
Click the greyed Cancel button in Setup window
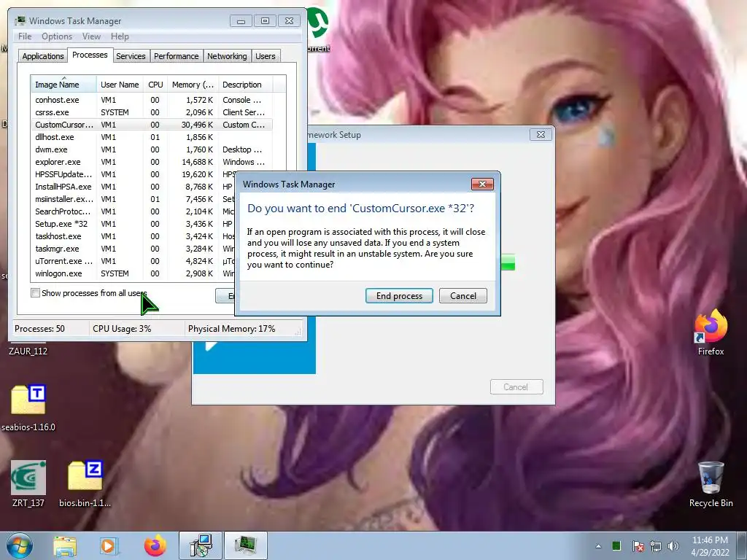[x=516, y=386]
